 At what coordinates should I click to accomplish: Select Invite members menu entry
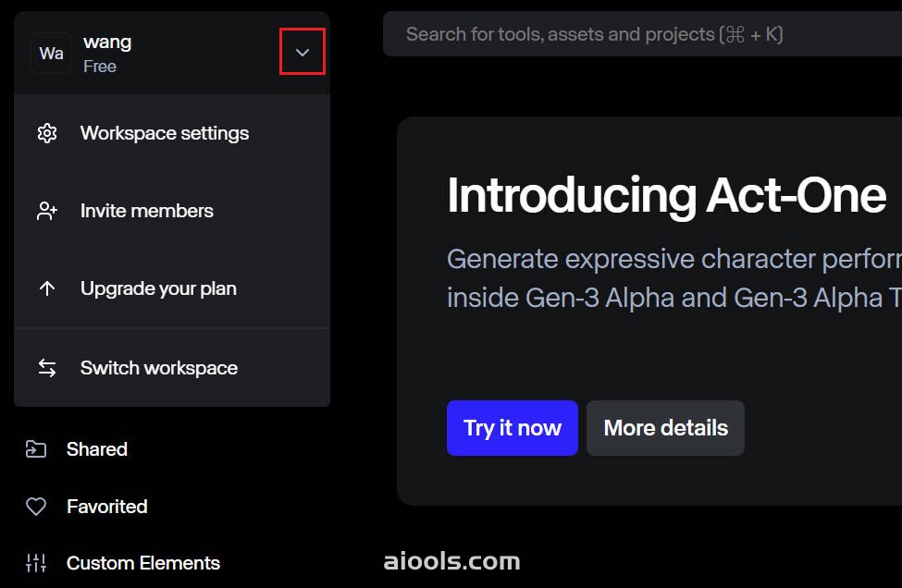pyautogui.click(x=172, y=211)
